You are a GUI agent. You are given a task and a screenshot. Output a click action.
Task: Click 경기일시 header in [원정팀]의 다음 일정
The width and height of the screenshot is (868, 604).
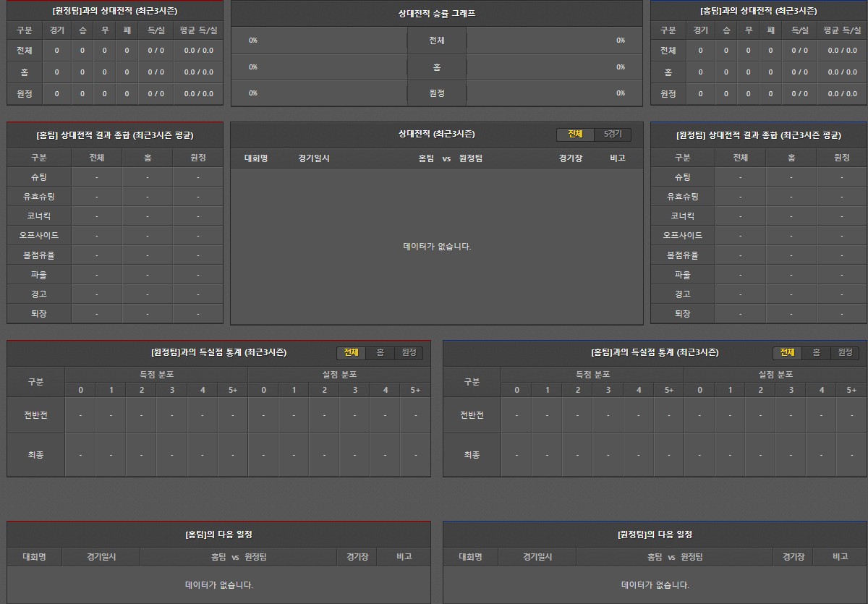coord(537,557)
